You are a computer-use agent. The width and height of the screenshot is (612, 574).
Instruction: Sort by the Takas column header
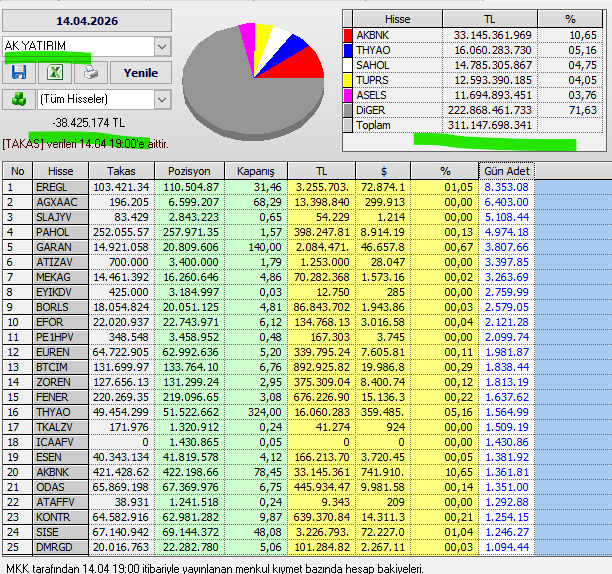pyautogui.click(x=121, y=171)
